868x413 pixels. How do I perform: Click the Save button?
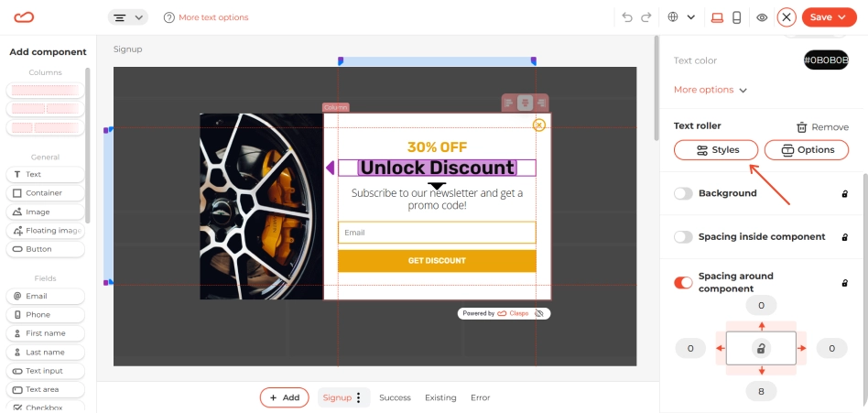click(x=829, y=17)
